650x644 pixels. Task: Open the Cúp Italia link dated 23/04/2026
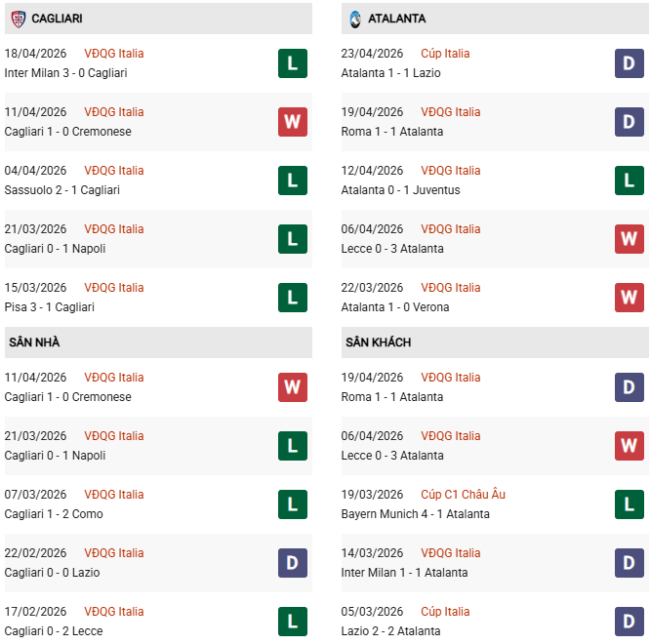[445, 54]
